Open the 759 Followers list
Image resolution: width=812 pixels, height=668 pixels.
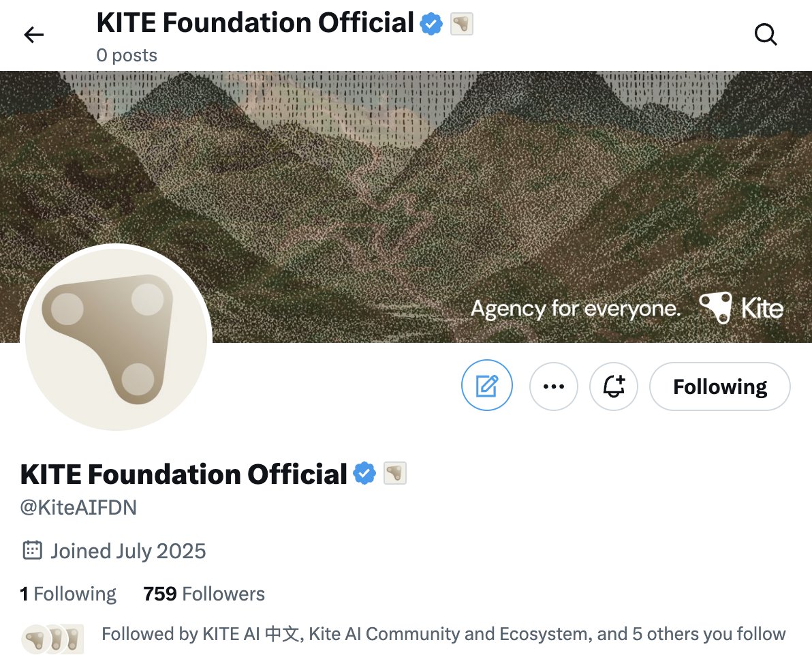204,594
